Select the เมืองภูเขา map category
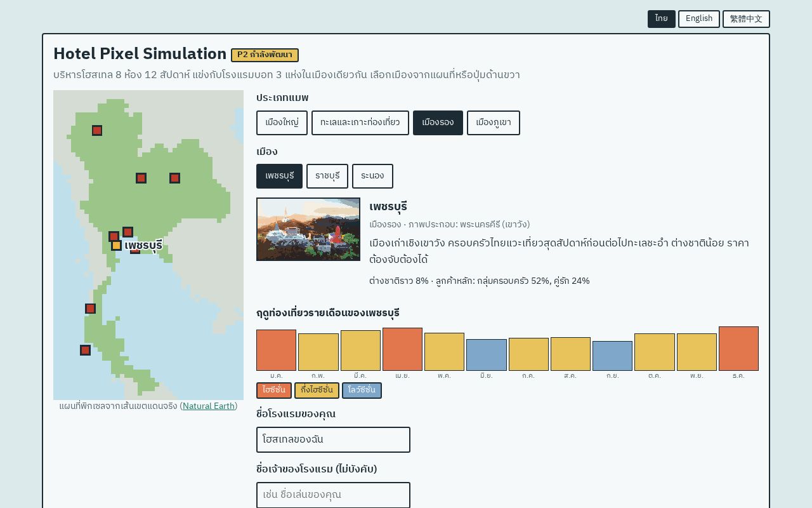Screen dimensions: 812x508 pos(494,123)
